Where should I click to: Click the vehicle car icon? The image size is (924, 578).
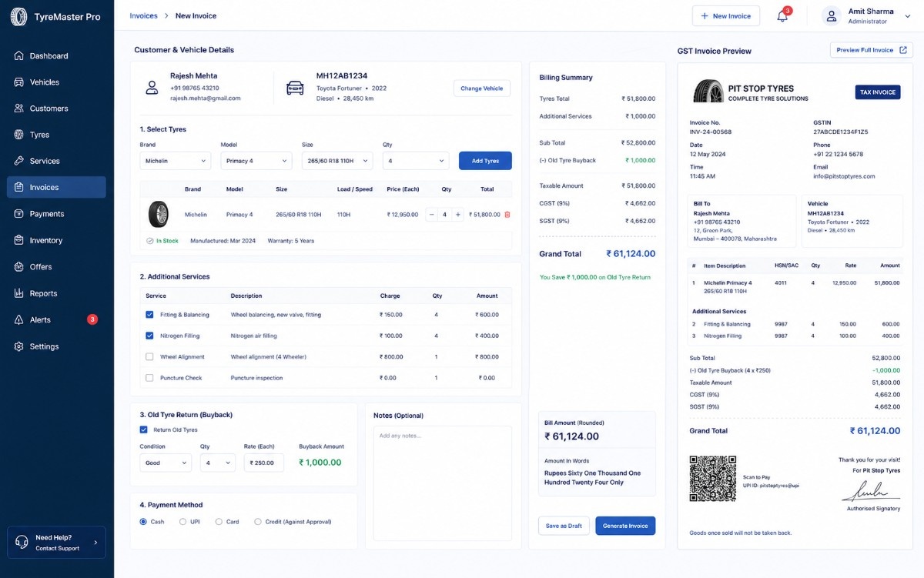(295, 88)
